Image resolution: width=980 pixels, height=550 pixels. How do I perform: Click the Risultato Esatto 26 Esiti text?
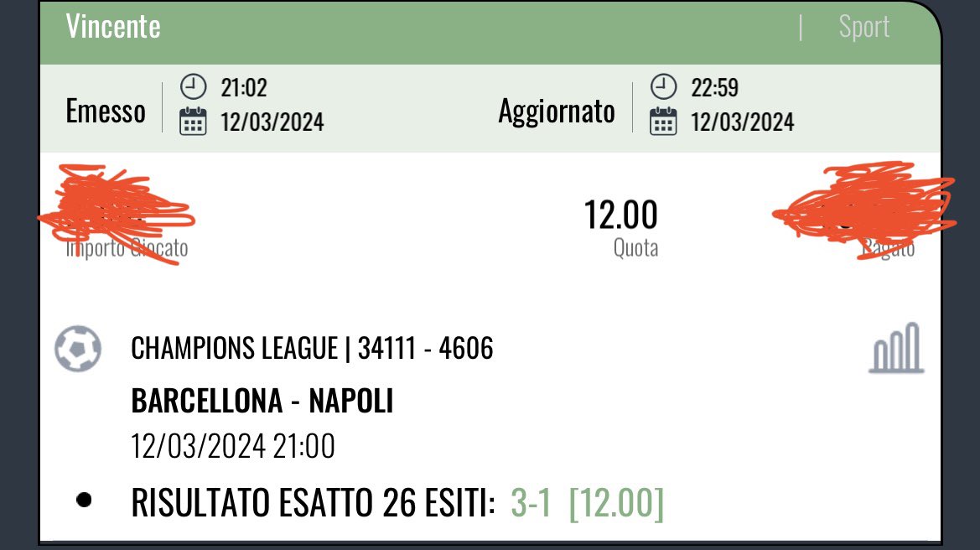coord(314,502)
